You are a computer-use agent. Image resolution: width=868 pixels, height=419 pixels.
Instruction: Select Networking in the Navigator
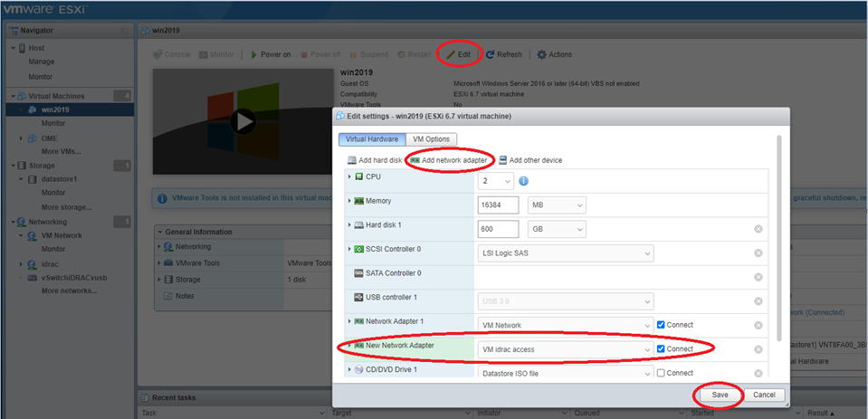pyautogui.click(x=48, y=222)
